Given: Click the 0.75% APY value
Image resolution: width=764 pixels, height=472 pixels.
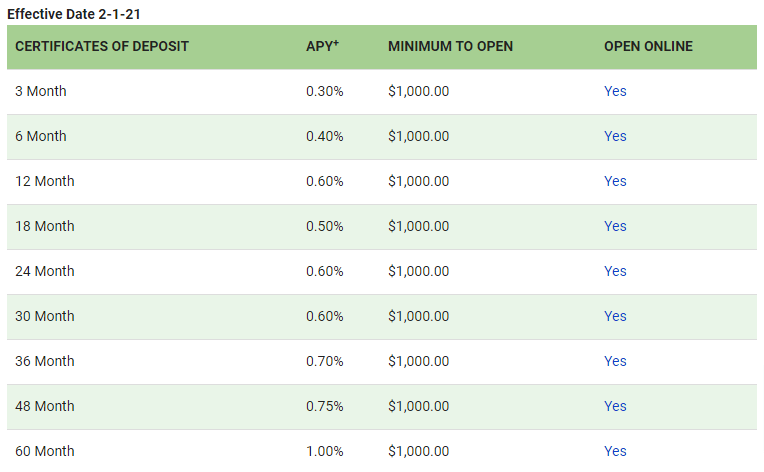Looking at the screenshot, I should (325, 406).
